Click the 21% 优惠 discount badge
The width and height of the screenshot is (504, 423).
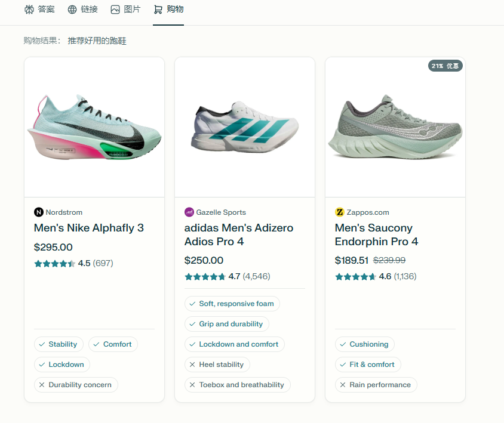(x=445, y=66)
